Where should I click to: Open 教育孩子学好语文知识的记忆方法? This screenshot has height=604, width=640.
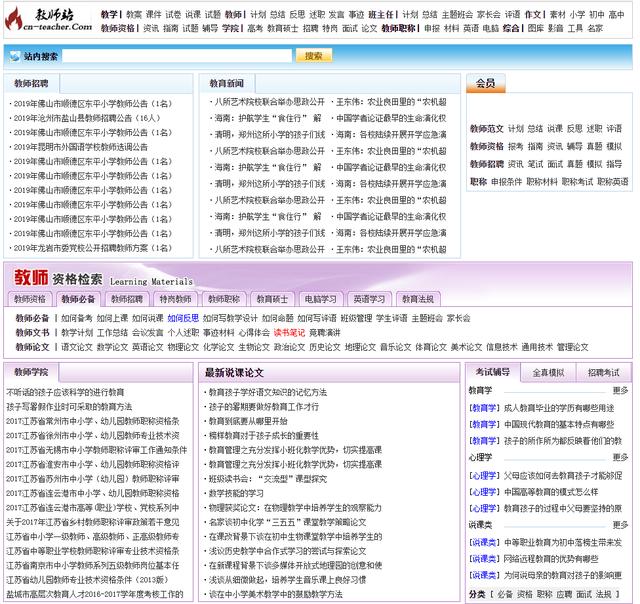pos(268,392)
